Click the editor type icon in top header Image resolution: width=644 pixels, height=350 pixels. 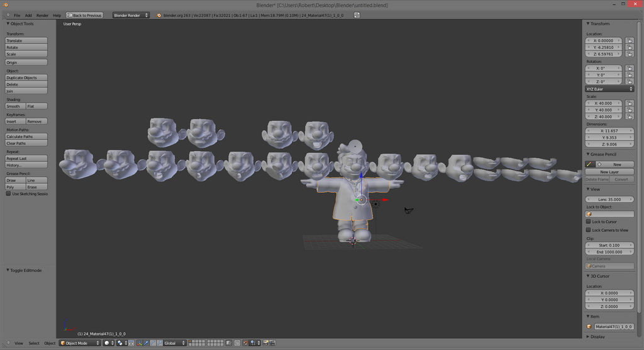8,15
